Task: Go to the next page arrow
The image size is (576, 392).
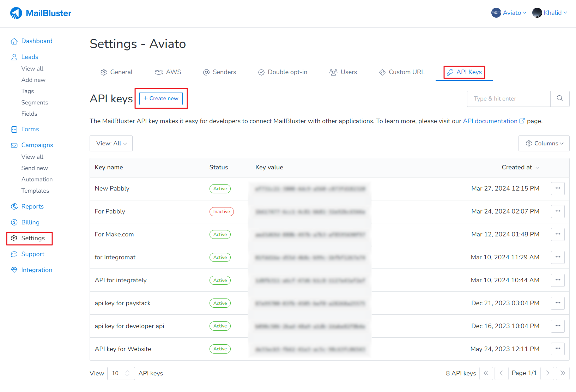Action: coord(547,373)
